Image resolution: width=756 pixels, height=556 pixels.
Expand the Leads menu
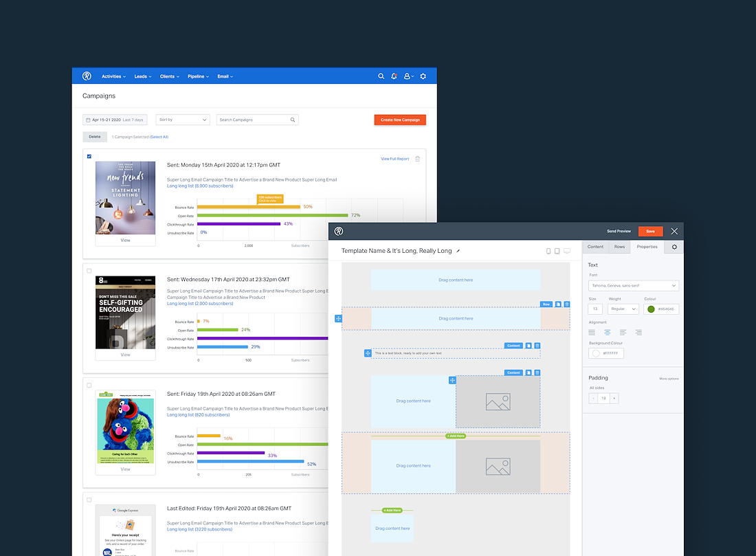pyautogui.click(x=143, y=77)
